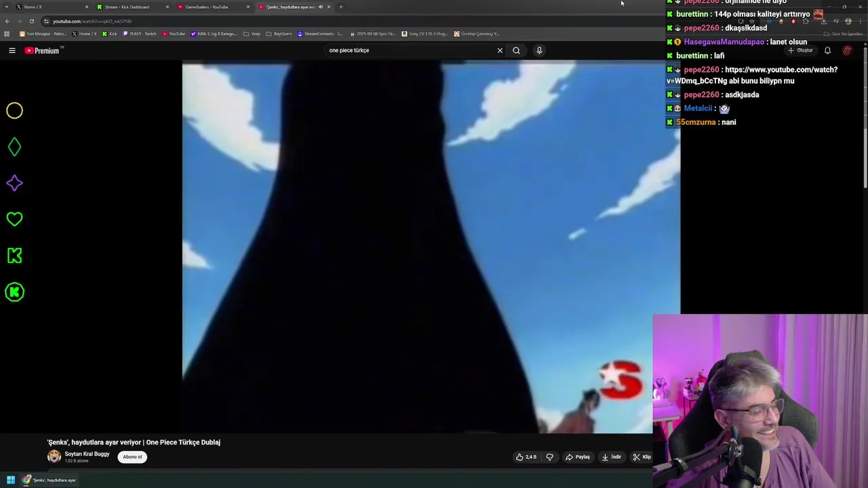Start voice search with microphone icon

(539, 50)
